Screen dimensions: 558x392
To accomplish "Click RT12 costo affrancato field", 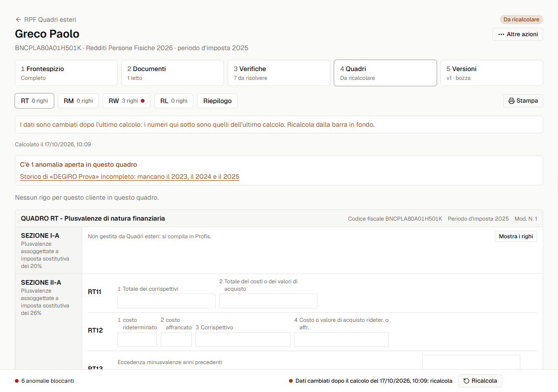I will point(176,340).
